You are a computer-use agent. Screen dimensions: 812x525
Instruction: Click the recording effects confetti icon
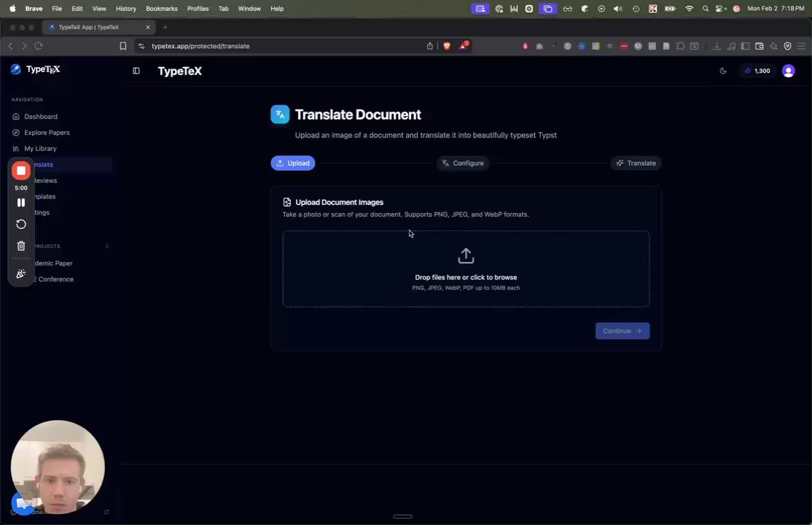pyautogui.click(x=21, y=273)
